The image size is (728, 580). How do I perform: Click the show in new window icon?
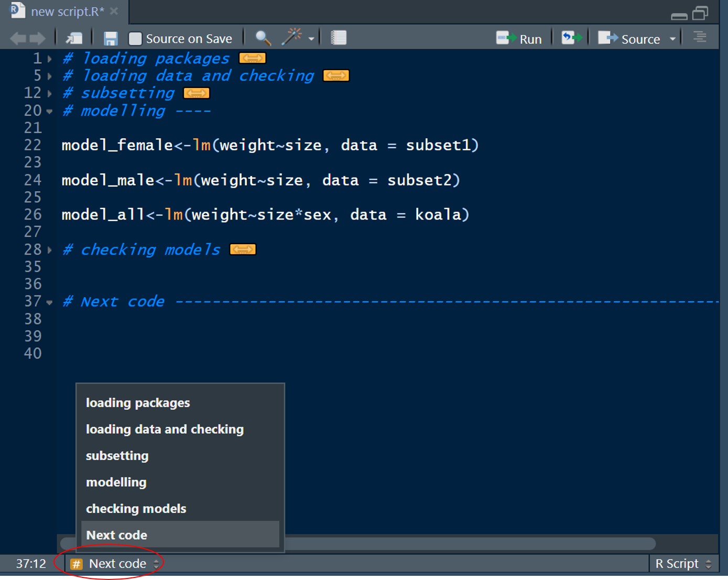coord(74,38)
